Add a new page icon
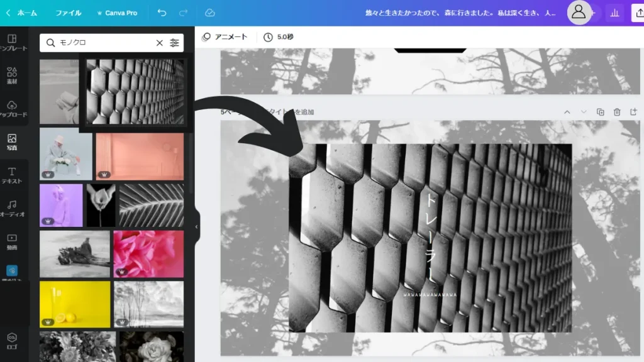Viewport: 644px width, 362px height. [x=634, y=112]
